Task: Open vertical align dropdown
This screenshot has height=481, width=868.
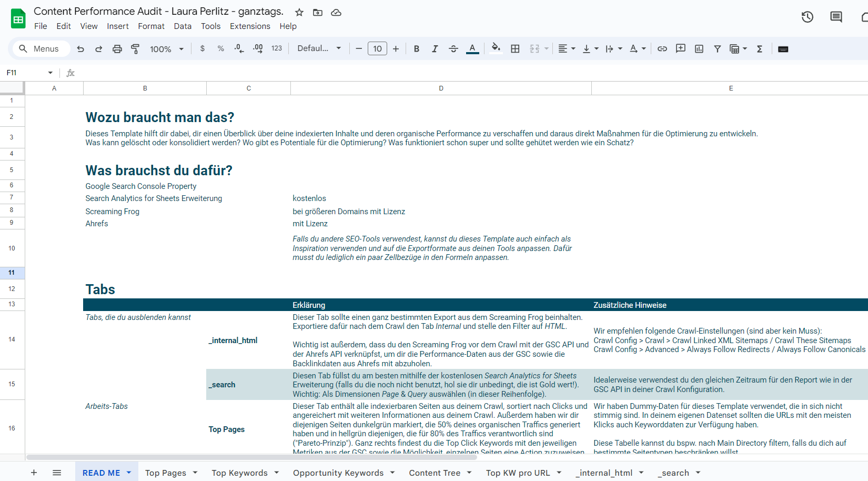Action: (590, 48)
